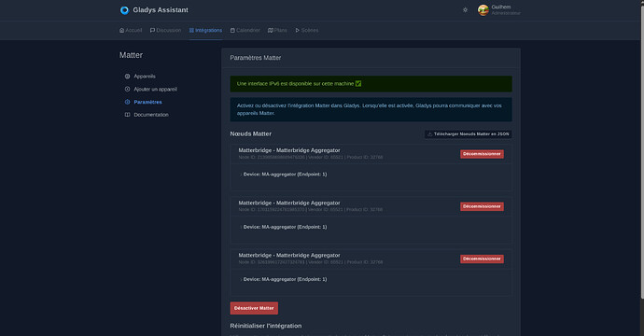The width and height of the screenshot is (644, 336).
Task: Click the Gladys Assistant logo icon
Action: point(124,10)
